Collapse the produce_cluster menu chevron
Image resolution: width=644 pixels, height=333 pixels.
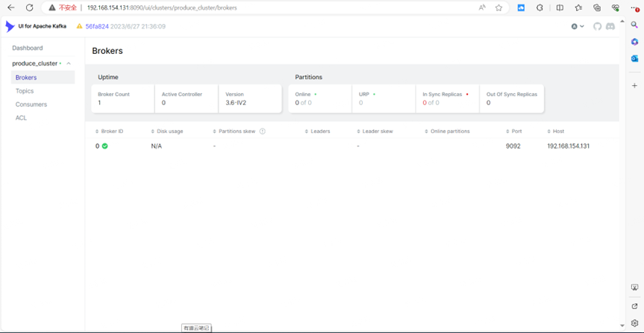point(69,63)
